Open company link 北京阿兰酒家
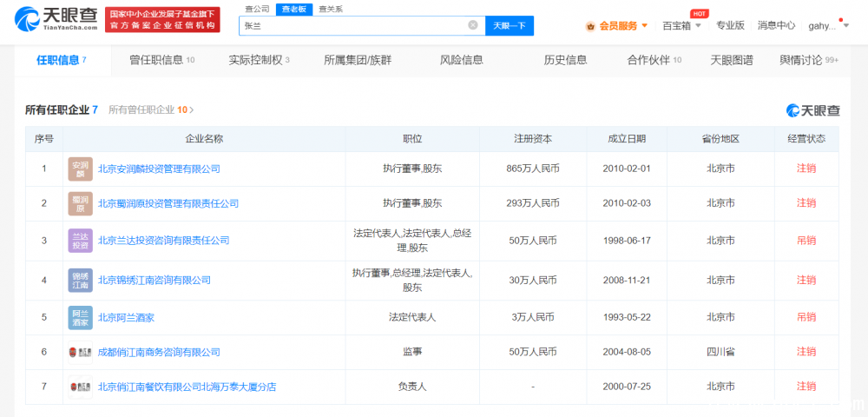This screenshot has height=417, width=868. click(x=126, y=317)
